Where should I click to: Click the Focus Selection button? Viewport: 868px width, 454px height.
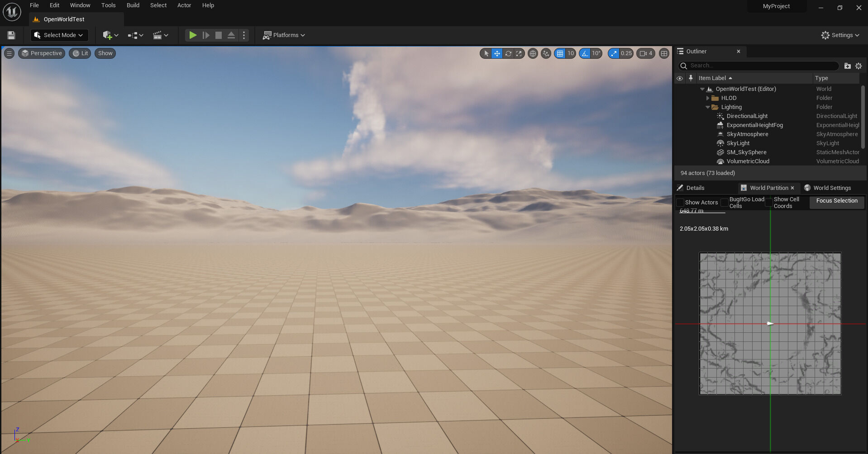click(836, 201)
